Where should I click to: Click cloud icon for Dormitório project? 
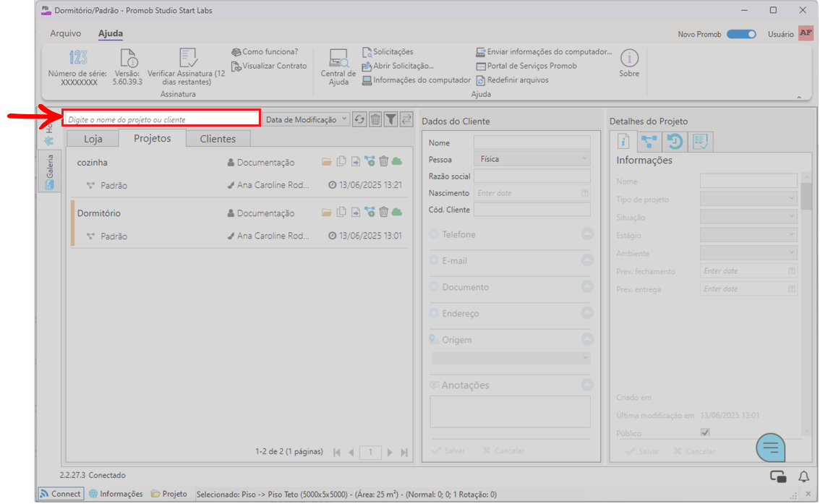398,213
